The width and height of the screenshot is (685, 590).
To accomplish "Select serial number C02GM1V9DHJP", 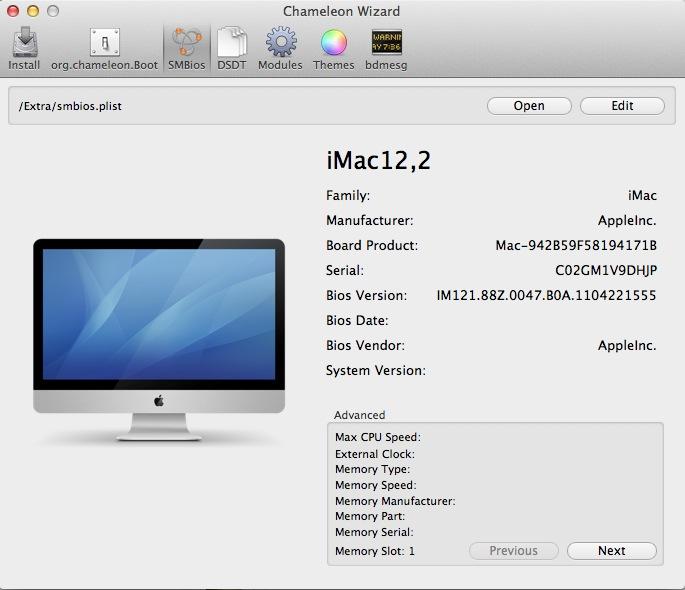I will pyautogui.click(x=606, y=270).
